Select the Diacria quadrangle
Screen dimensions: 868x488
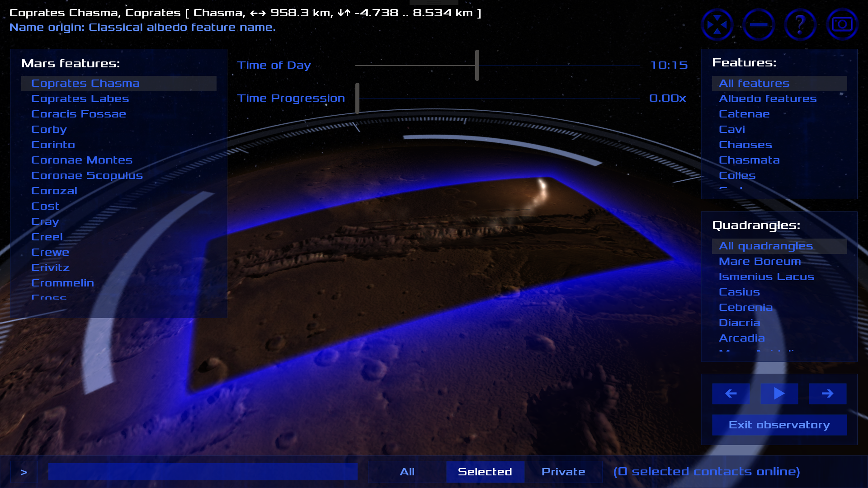pos(779,323)
